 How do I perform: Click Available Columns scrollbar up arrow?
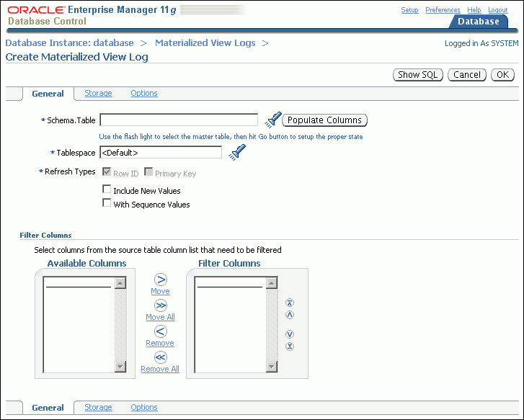click(120, 283)
